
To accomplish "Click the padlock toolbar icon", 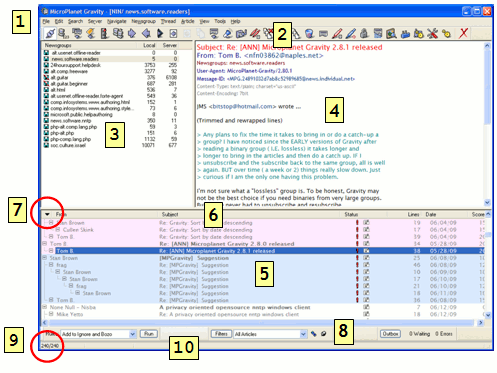I will pos(364,33).
